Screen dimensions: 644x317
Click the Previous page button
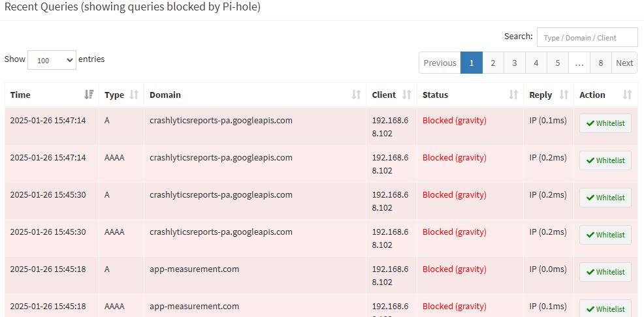point(440,63)
